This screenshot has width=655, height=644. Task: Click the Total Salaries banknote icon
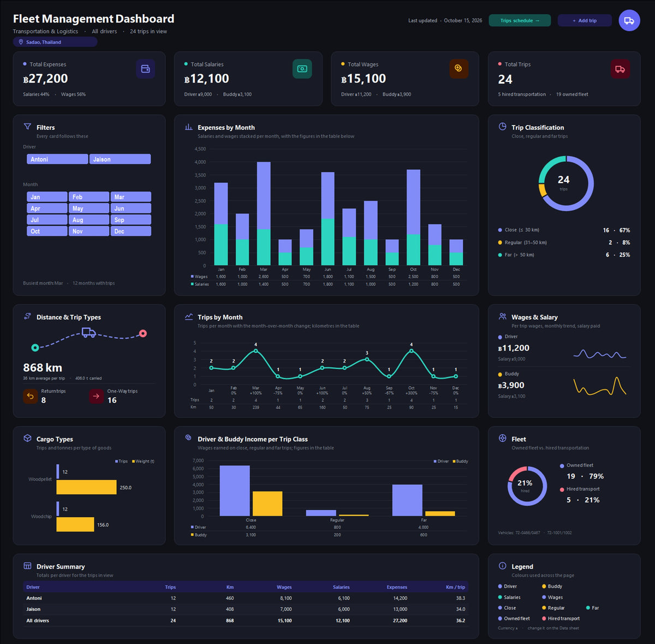pyautogui.click(x=302, y=69)
